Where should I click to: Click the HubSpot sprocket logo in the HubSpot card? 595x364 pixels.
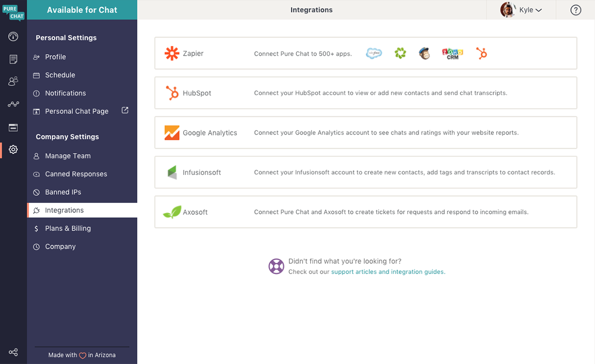tap(172, 93)
